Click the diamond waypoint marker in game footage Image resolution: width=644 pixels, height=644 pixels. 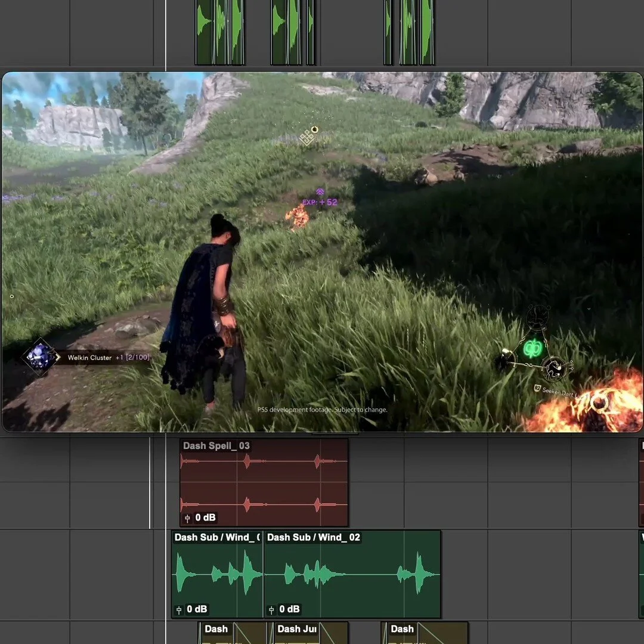tap(306, 138)
